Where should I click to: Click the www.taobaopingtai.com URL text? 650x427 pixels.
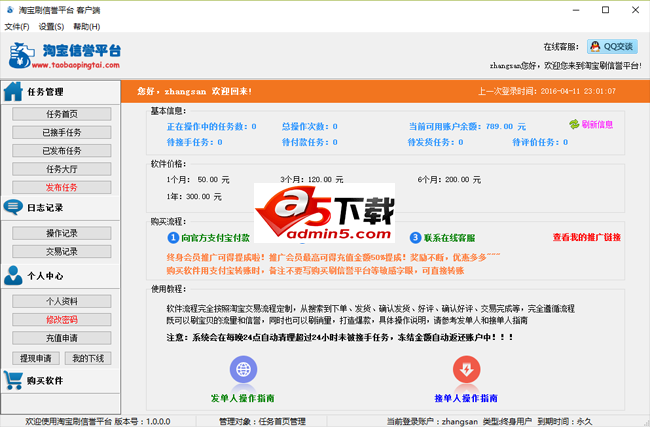(76, 65)
